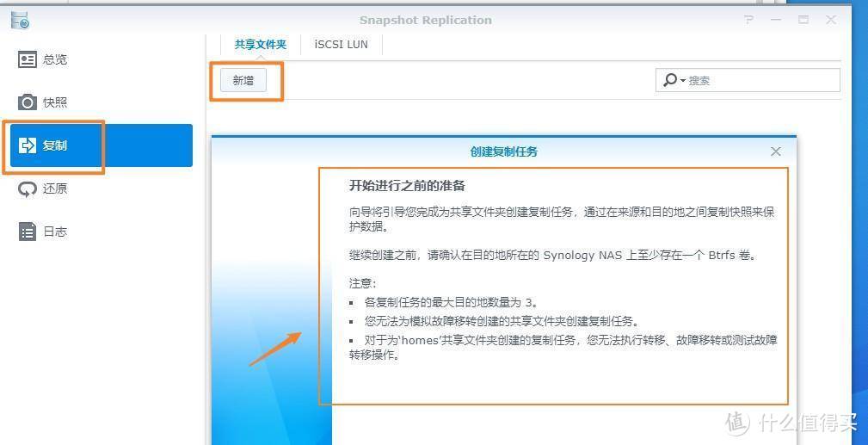Screen dimensions: 868x445
Task: Click the 快照 camera icon
Action: 28,102
